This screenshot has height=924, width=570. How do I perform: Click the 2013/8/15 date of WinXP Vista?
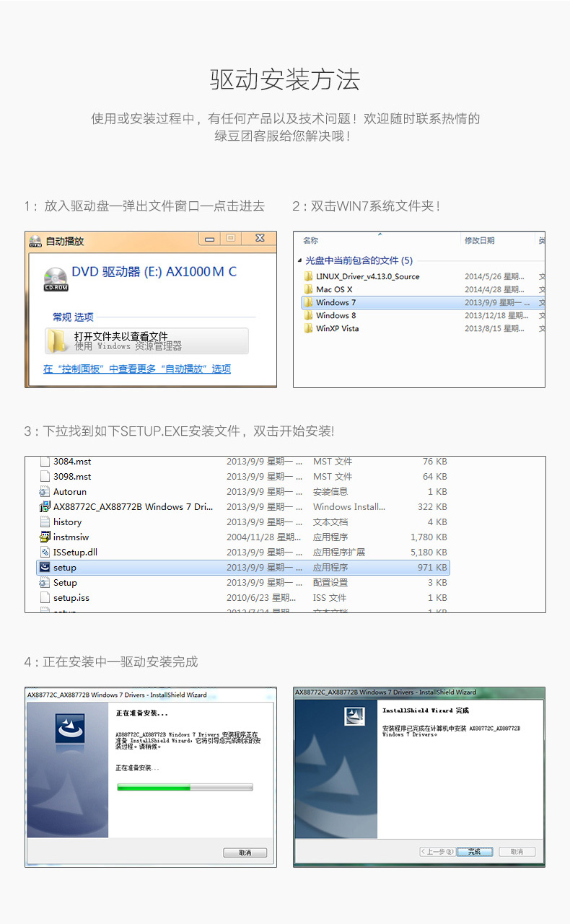click(495, 328)
